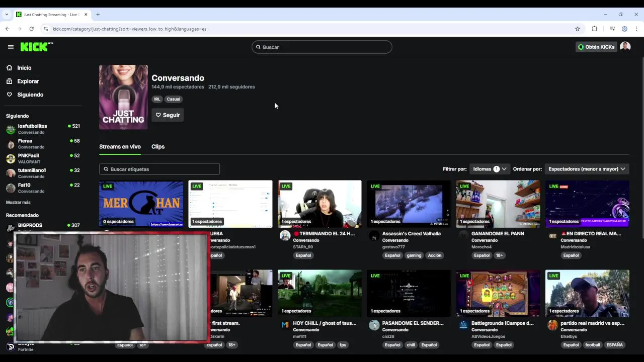The height and width of the screenshot is (362, 644).
Task: Open tutemillano1 channel avatar
Action: [11, 173]
